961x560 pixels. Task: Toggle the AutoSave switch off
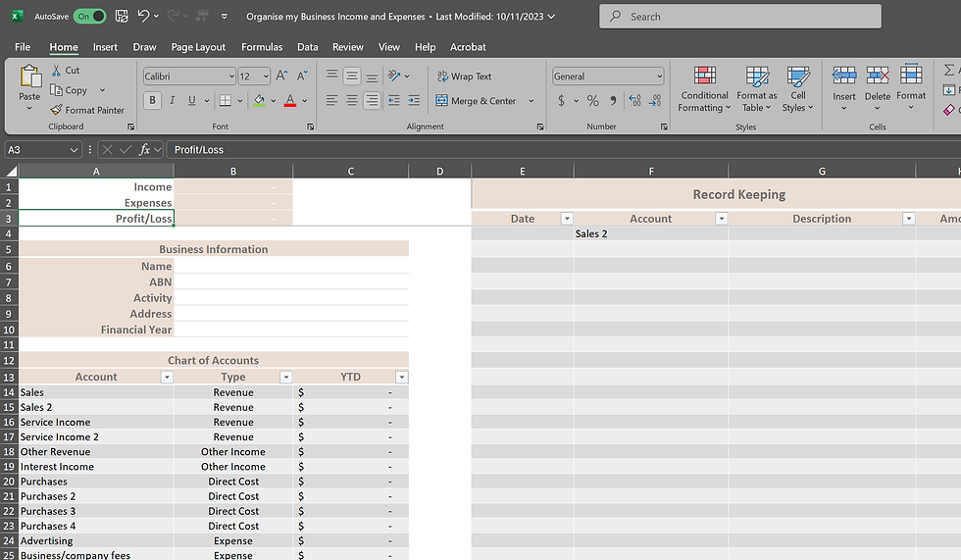click(x=89, y=17)
